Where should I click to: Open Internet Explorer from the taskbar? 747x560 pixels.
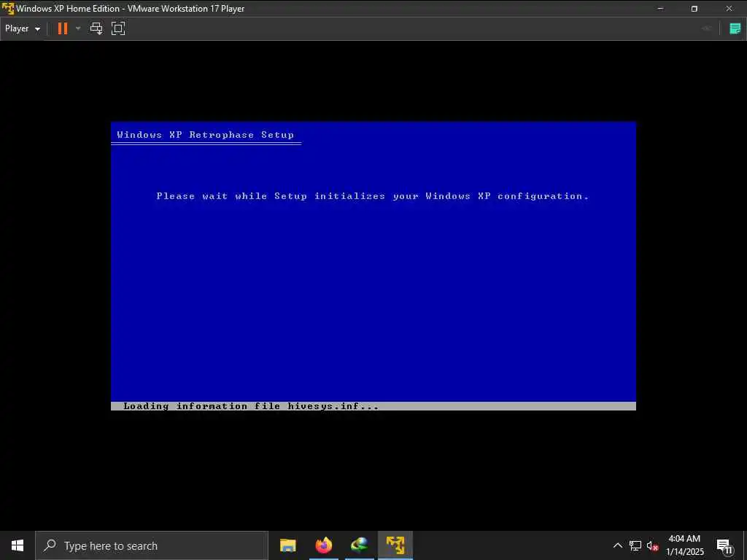tap(359, 545)
